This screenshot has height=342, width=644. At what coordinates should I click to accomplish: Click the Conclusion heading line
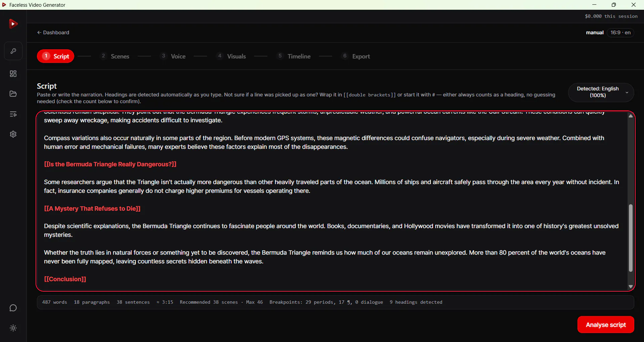[65, 279]
